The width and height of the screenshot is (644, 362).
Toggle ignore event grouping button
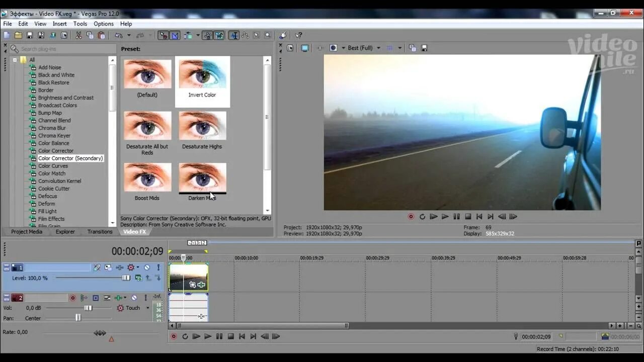(x=220, y=35)
